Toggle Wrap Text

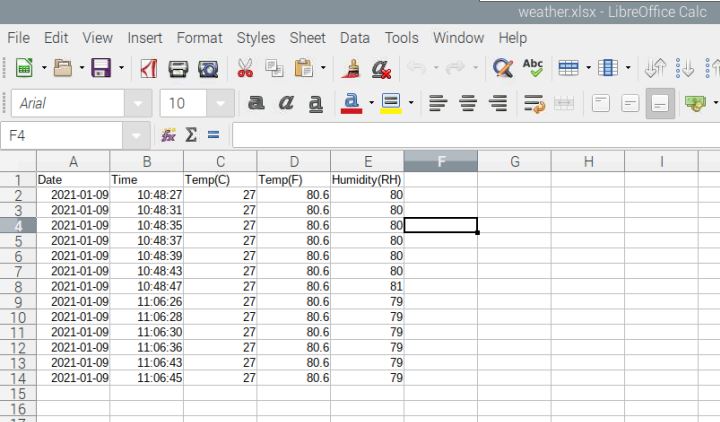(534, 103)
